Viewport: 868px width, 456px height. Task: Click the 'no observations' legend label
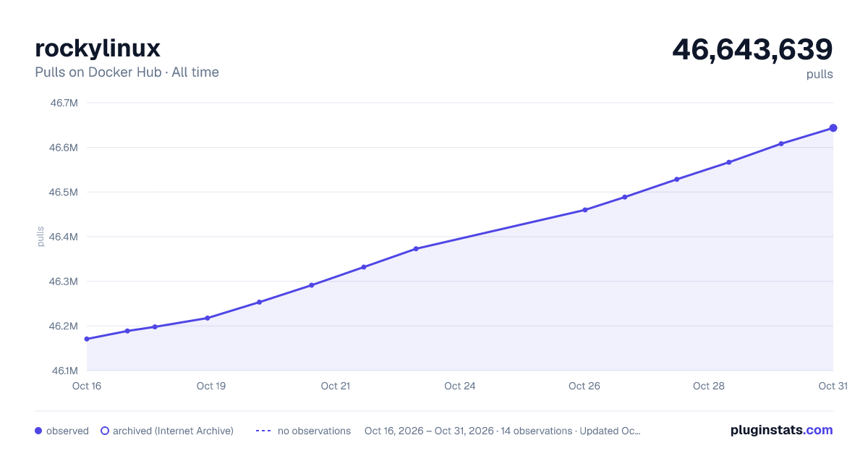coord(314,431)
